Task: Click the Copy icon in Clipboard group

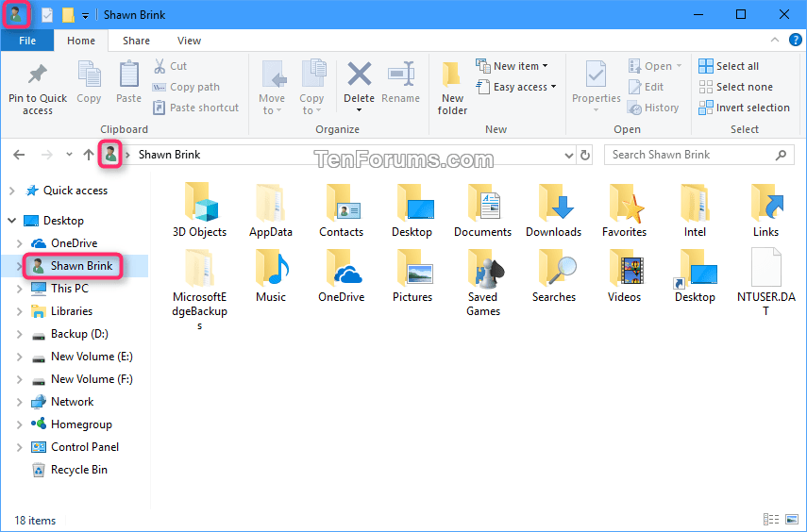Action: [x=89, y=75]
